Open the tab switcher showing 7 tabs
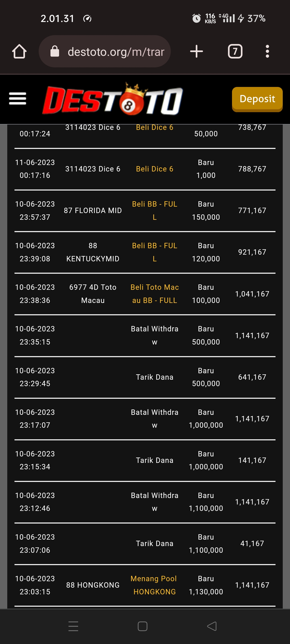 coord(235,52)
